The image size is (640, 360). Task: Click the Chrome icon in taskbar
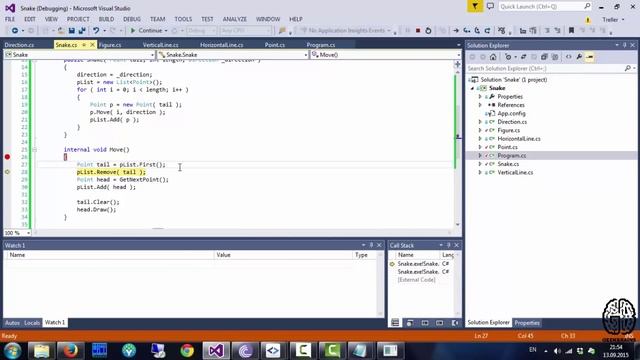point(187,351)
